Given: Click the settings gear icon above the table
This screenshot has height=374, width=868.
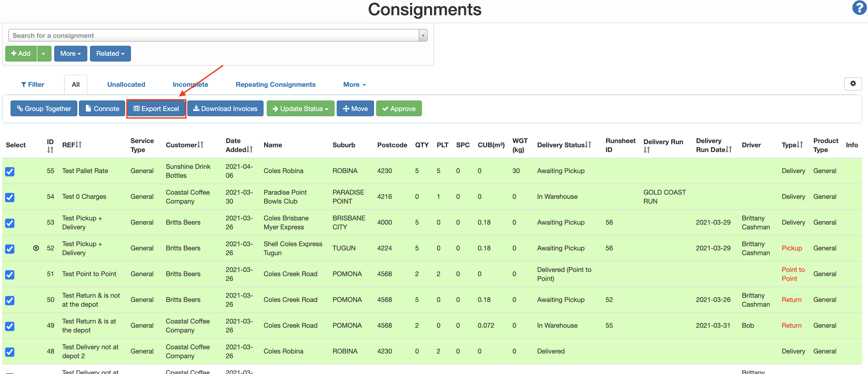Looking at the screenshot, I should coord(853,84).
